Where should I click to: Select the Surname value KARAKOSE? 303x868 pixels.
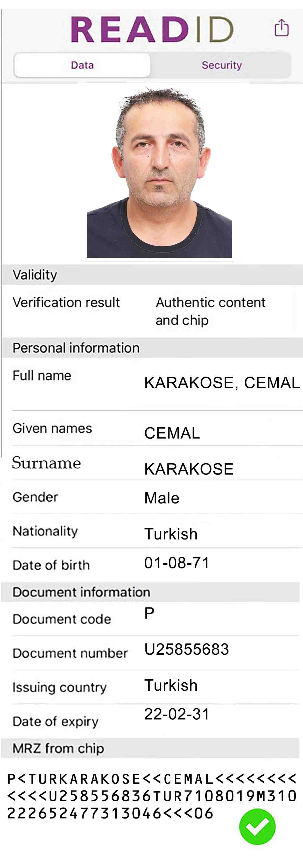point(189,469)
